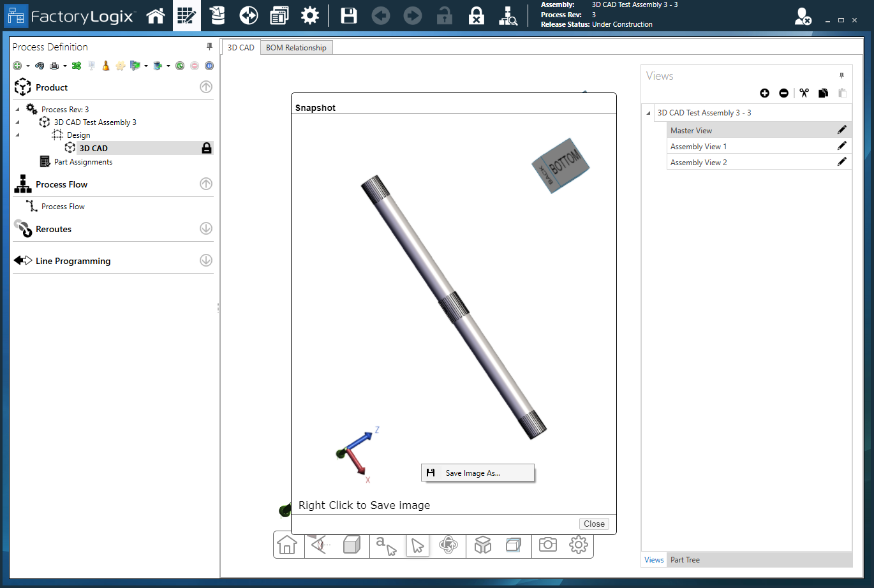The image size is (874, 588).
Task: Toggle the pin on Process Definition panel
Action: point(209,47)
